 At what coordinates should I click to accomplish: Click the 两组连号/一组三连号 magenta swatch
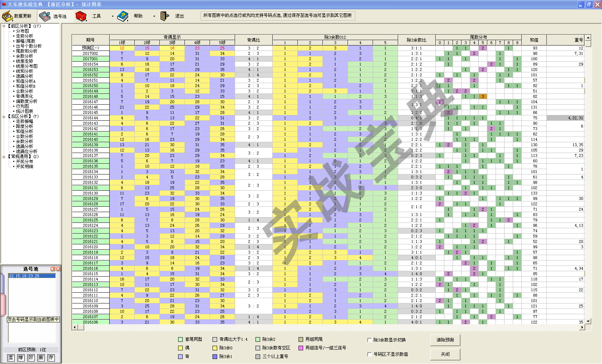pyautogui.click(x=301, y=348)
